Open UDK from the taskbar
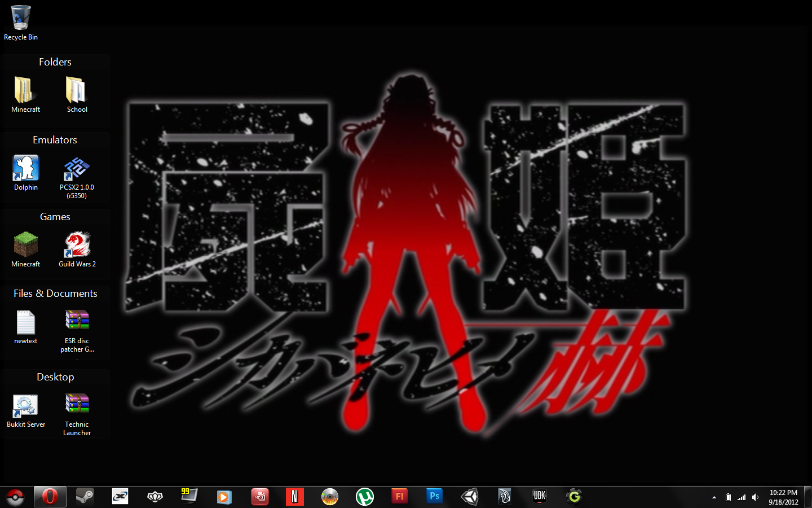 (540, 497)
